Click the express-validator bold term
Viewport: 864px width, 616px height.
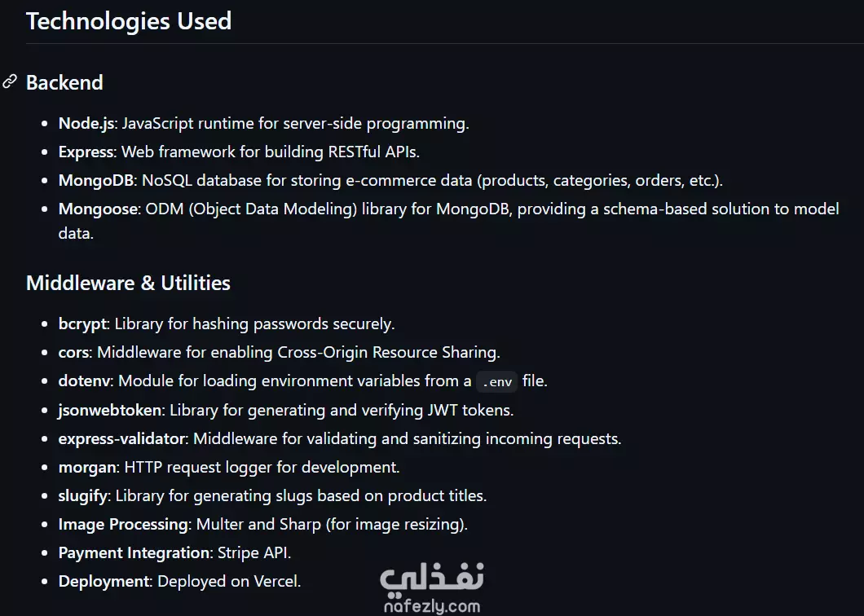122,438
